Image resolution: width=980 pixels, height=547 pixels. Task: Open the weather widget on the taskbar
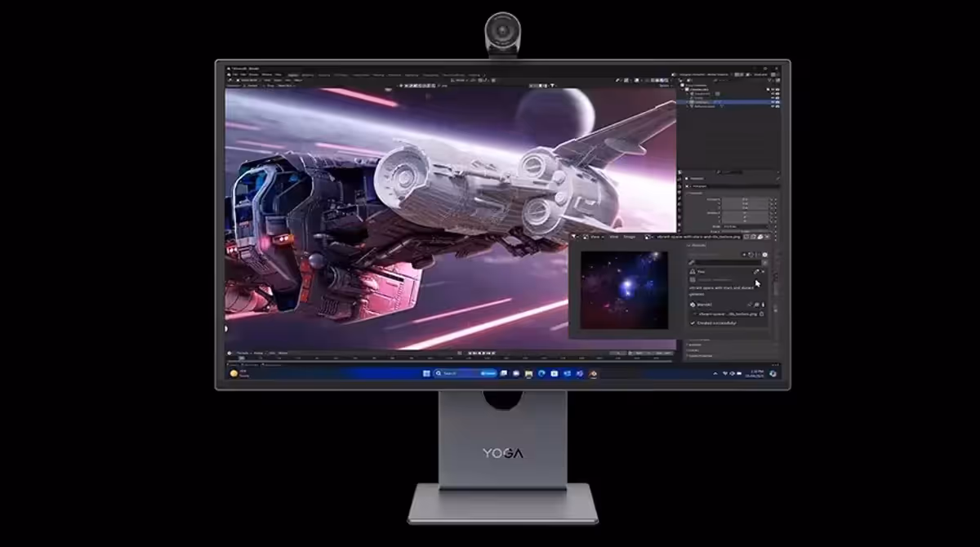point(239,373)
